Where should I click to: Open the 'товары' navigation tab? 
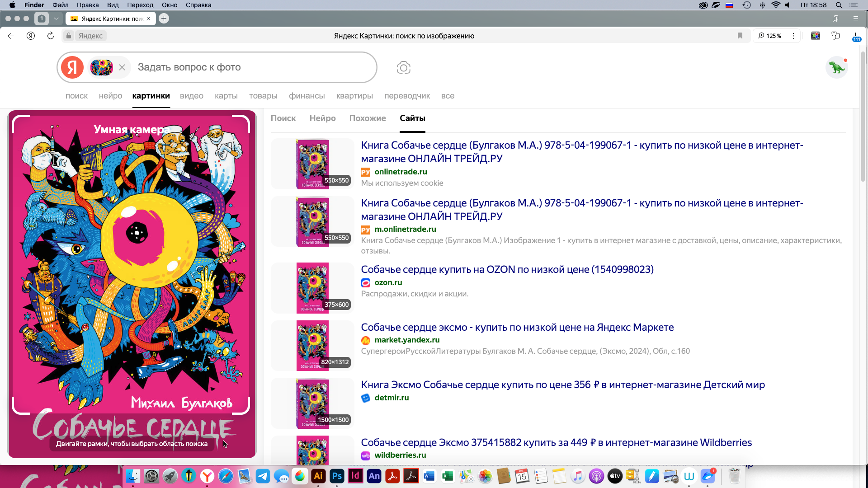[263, 96]
